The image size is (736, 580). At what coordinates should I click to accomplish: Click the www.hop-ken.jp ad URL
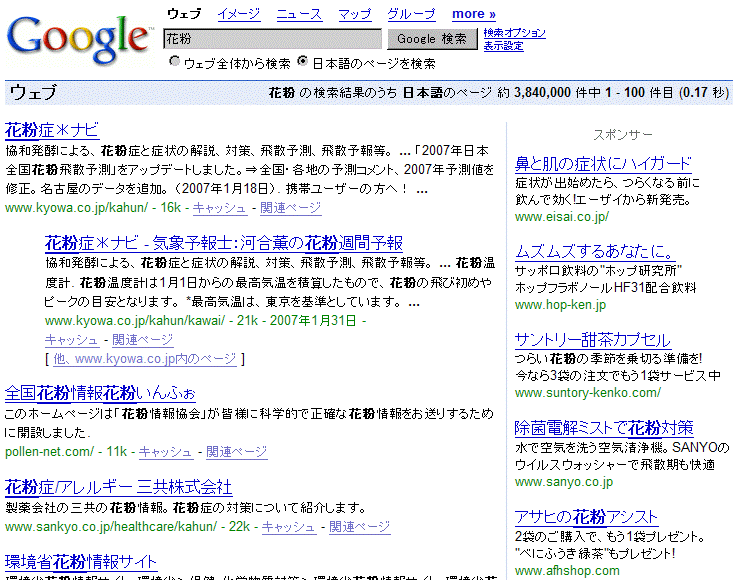[x=560, y=305]
